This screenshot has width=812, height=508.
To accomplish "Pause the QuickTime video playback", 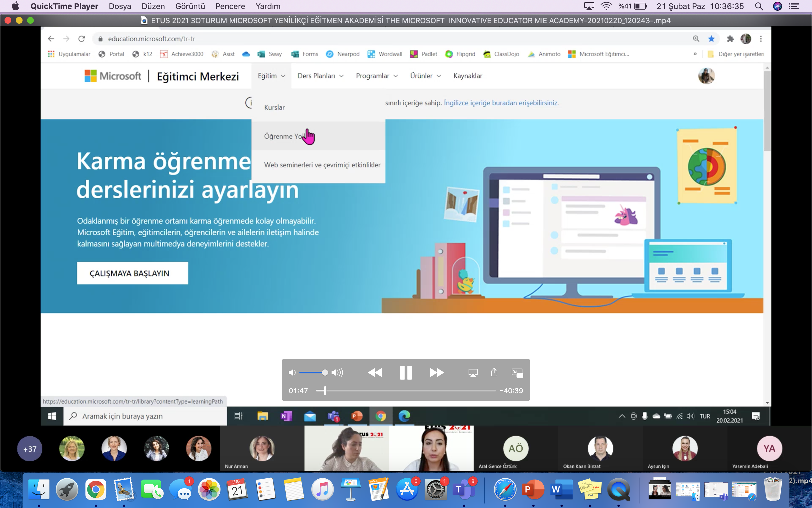I will coord(406,373).
